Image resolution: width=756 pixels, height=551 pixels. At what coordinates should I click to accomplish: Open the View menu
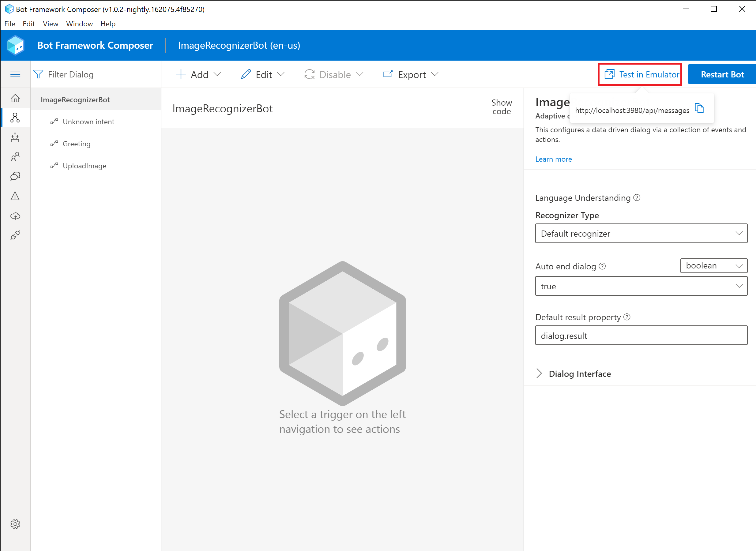click(x=51, y=24)
